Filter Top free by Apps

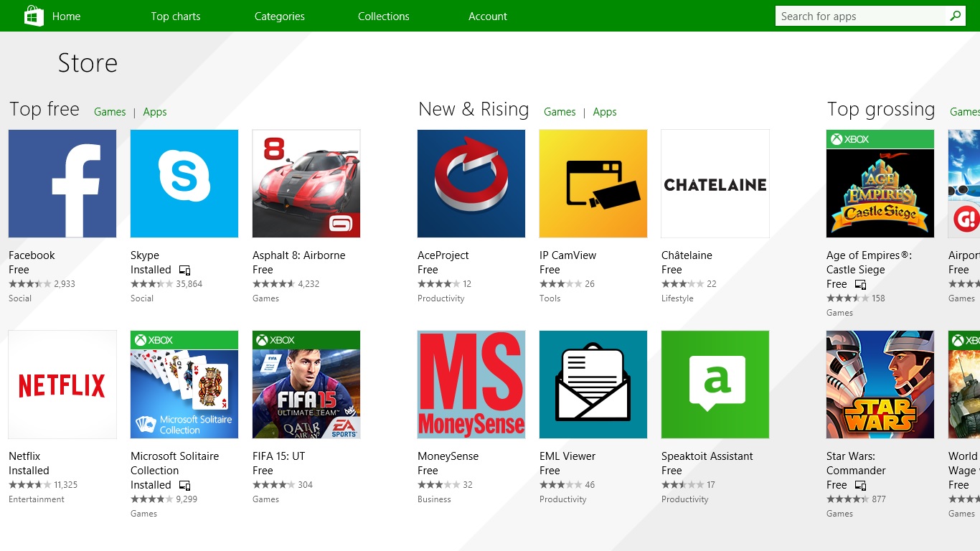[155, 112]
